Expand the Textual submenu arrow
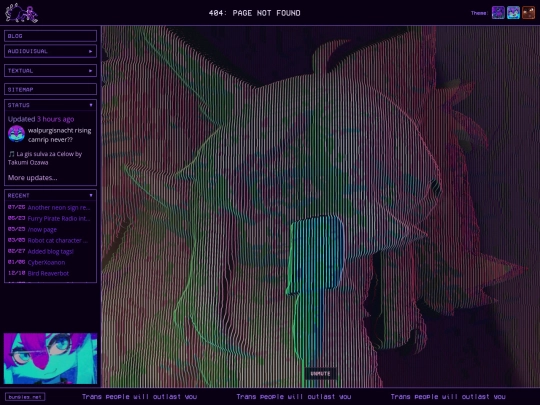 91,71
